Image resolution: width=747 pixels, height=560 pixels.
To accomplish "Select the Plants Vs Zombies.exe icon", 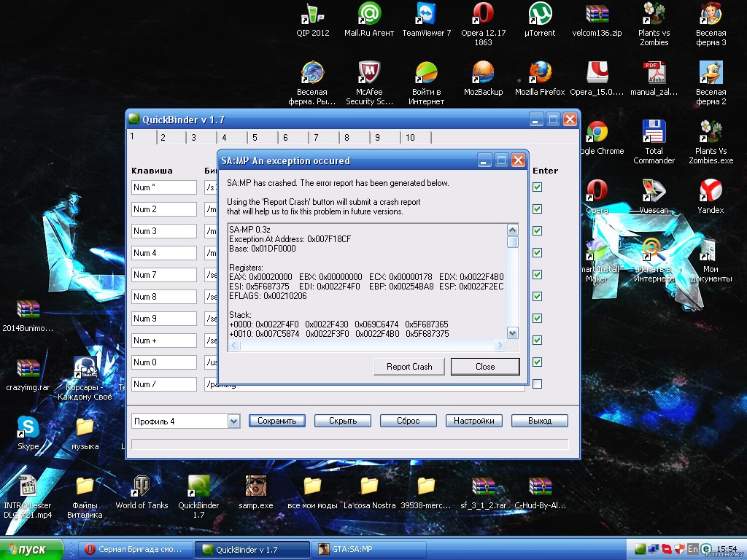I will pos(711,142).
